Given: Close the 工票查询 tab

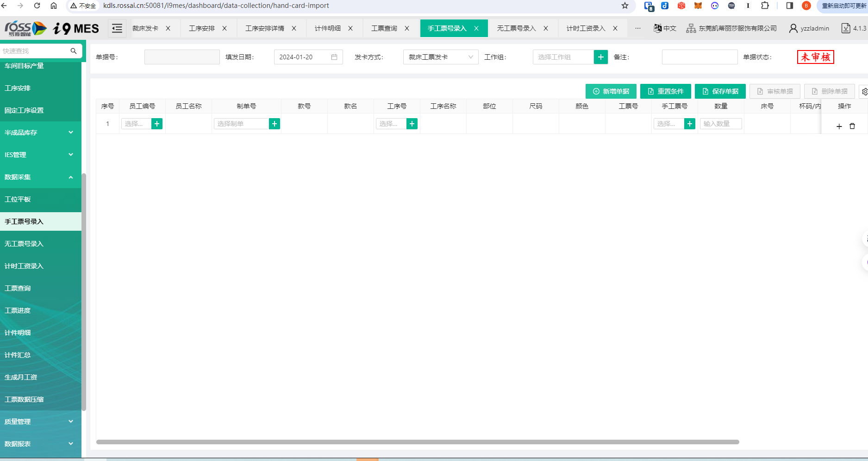Looking at the screenshot, I should tap(407, 28).
